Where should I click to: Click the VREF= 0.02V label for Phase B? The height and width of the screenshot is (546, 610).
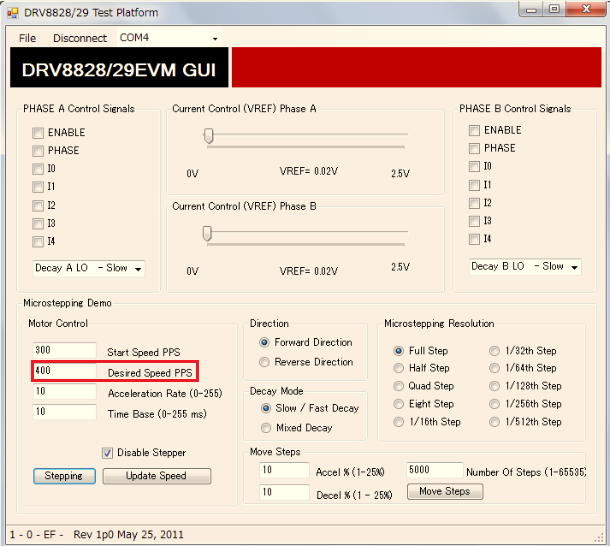coord(309,271)
